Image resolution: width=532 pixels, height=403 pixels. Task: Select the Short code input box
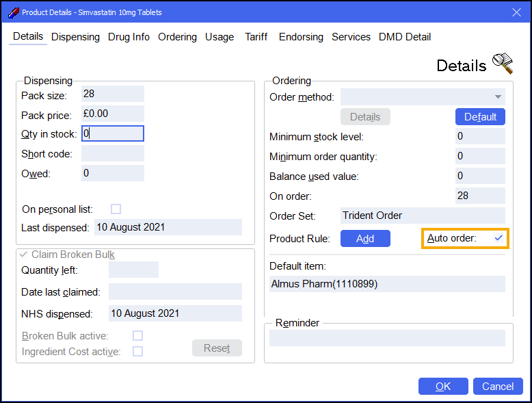coord(112,154)
